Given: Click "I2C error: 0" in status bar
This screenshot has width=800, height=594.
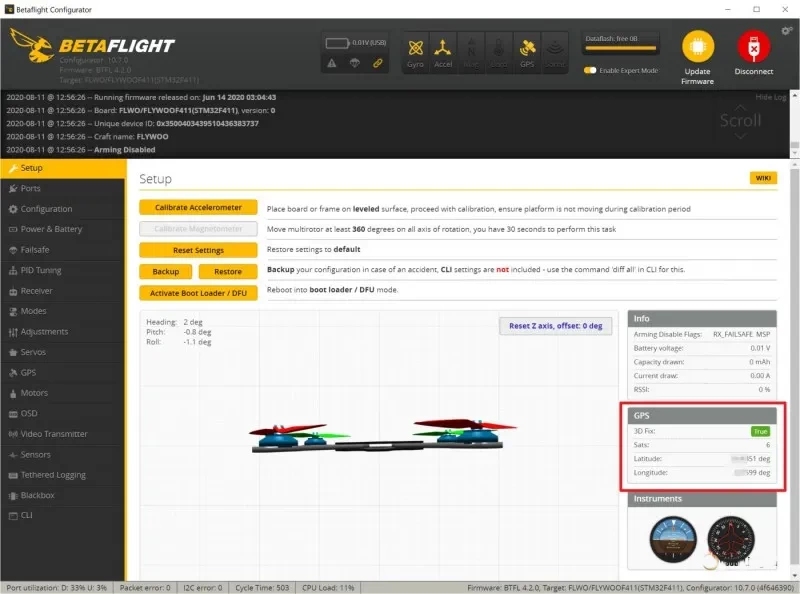Looking at the screenshot, I should click(203, 588).
